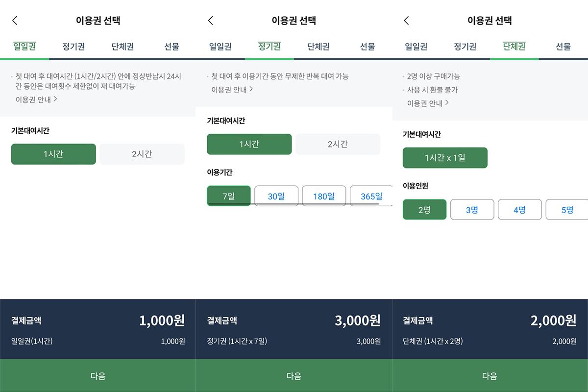
Task: Select 2시간 rental time for 일일권
Action: click(142, 154)
